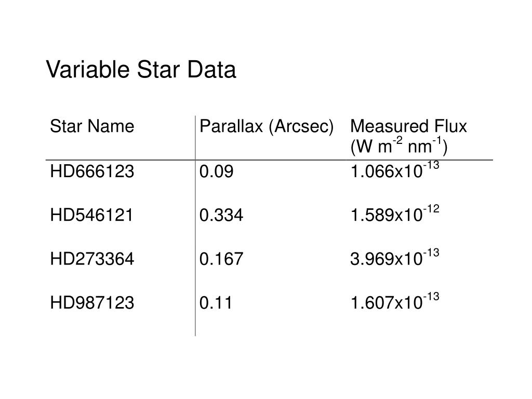Select the Star Name column header
Screen dimensions: 532x399
[92, 126]
